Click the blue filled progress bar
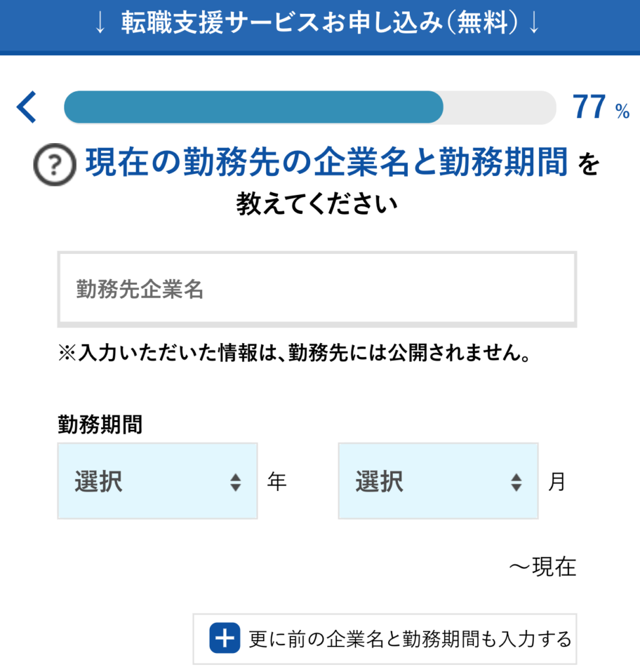Viewport: 640px width, 672px height. point(253,107)
